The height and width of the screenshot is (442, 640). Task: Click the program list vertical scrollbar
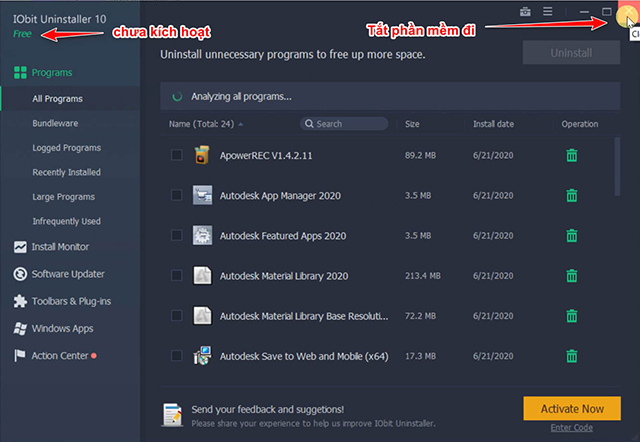tap(617, 167)
